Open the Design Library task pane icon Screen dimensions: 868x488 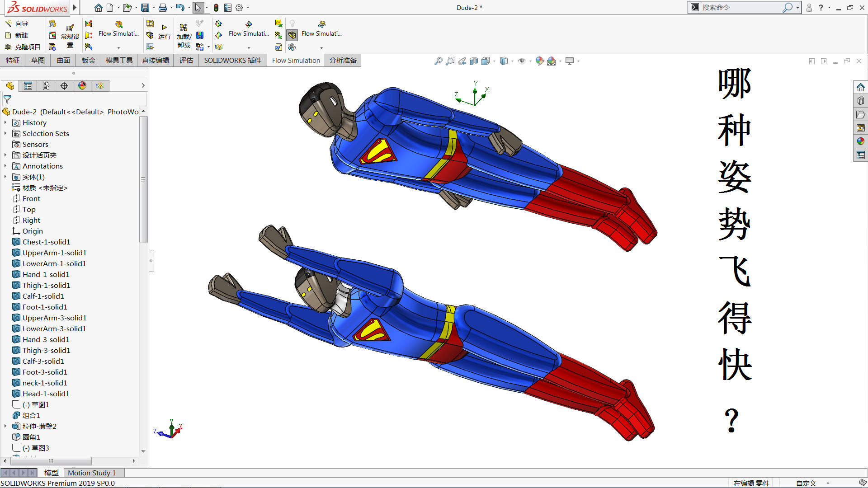tap(860, 101)
